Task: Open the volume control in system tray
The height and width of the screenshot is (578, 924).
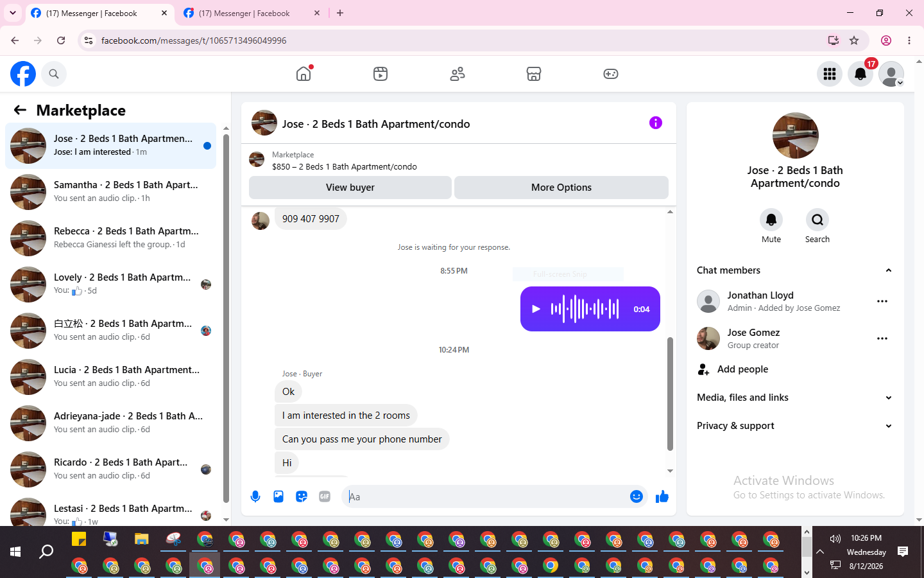Action: coord(835,539)
